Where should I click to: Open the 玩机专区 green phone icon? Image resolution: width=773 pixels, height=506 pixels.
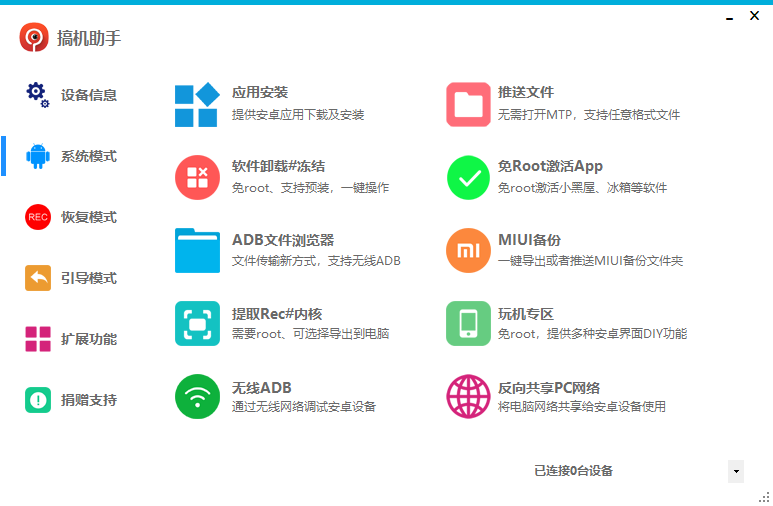(468, 324)
